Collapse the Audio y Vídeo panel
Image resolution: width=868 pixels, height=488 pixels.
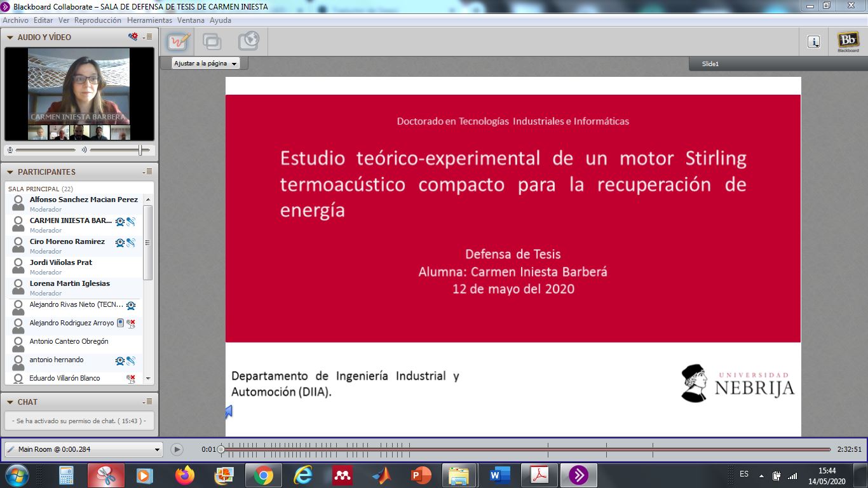[x=10, y=37]
